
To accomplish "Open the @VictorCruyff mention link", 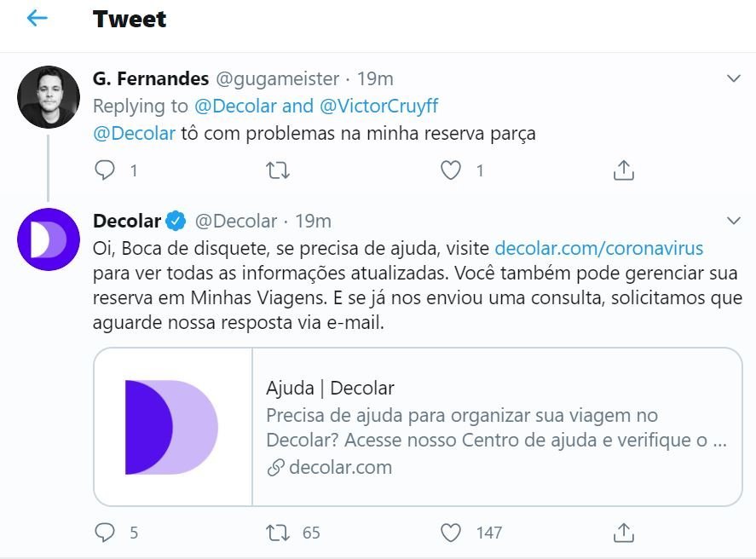I will pos(378,107).
